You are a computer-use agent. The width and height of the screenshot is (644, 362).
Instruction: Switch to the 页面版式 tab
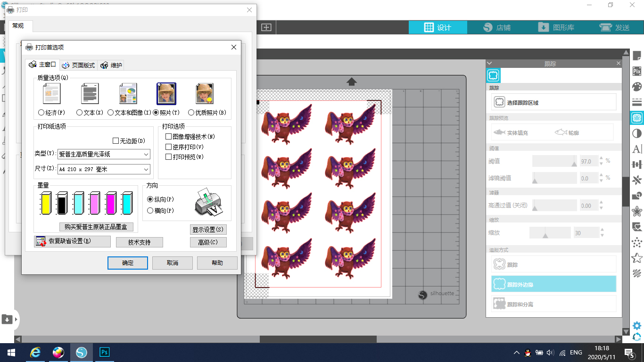coord(79,65)
